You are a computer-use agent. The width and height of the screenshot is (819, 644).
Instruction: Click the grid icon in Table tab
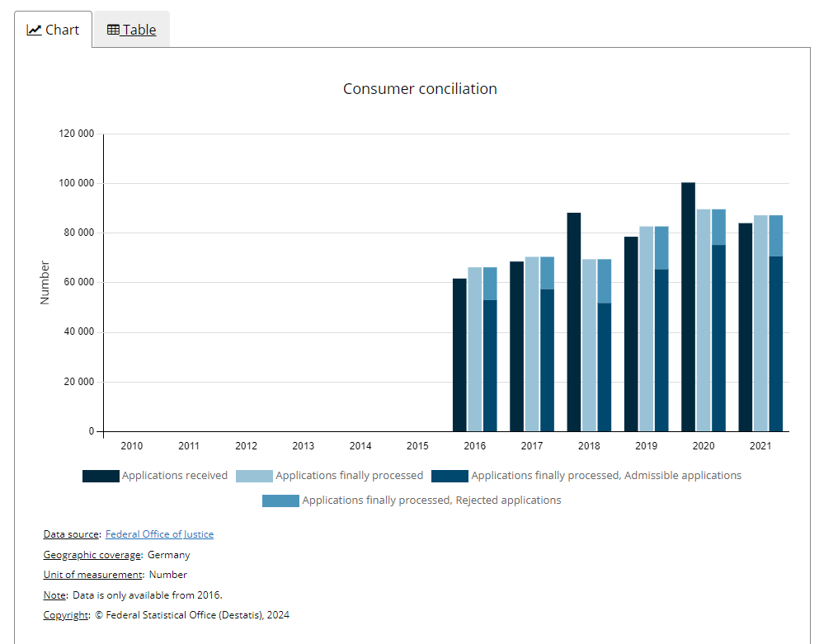pos(113,30)
